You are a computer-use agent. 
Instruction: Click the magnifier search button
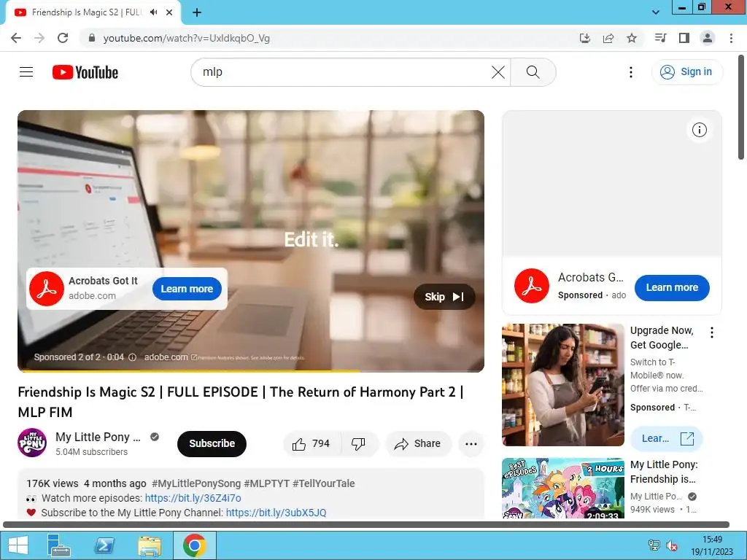[x=533, y=72]
